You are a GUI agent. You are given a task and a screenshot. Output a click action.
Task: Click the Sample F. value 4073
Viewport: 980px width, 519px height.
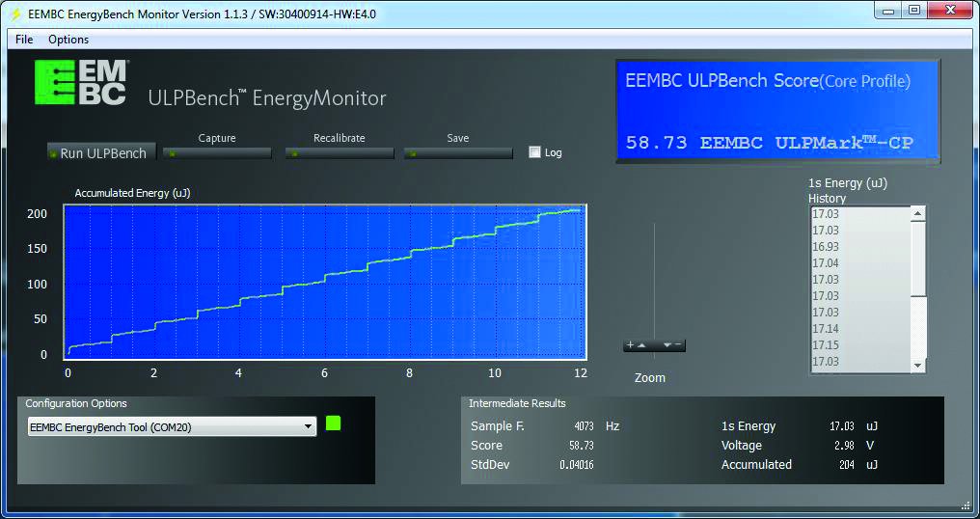[x=584, y=426]
